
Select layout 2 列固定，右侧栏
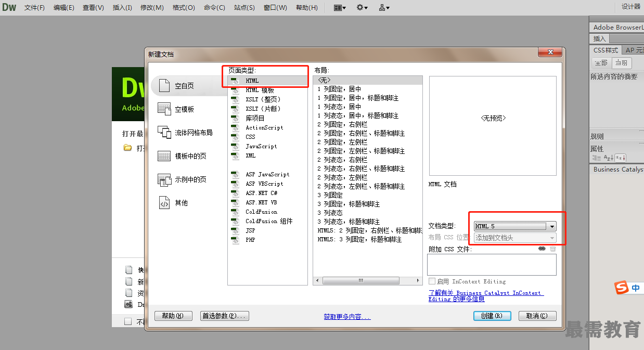click(342, 124)
